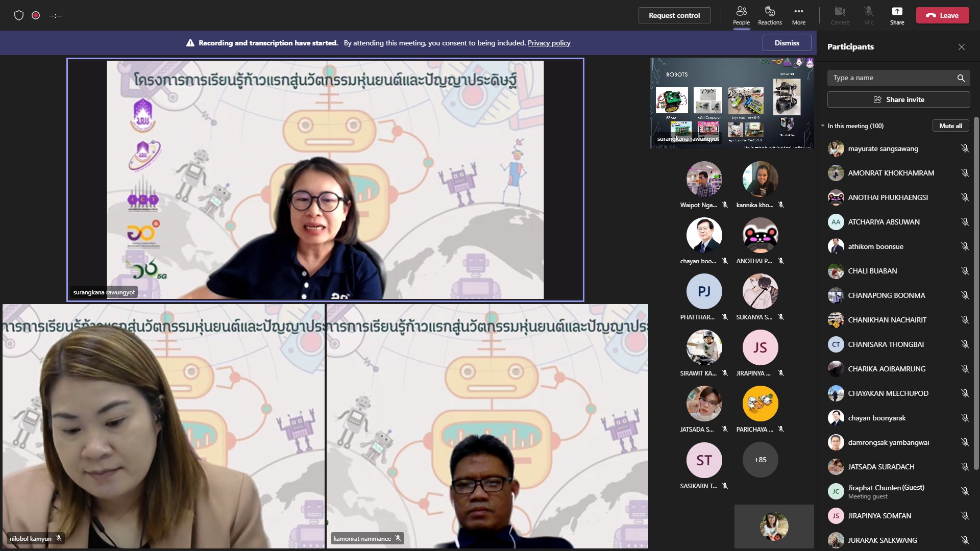Screen dimensions: 980x551
Task: Click mic icon beside chayan boonyarak
Action: pos(965,418)
